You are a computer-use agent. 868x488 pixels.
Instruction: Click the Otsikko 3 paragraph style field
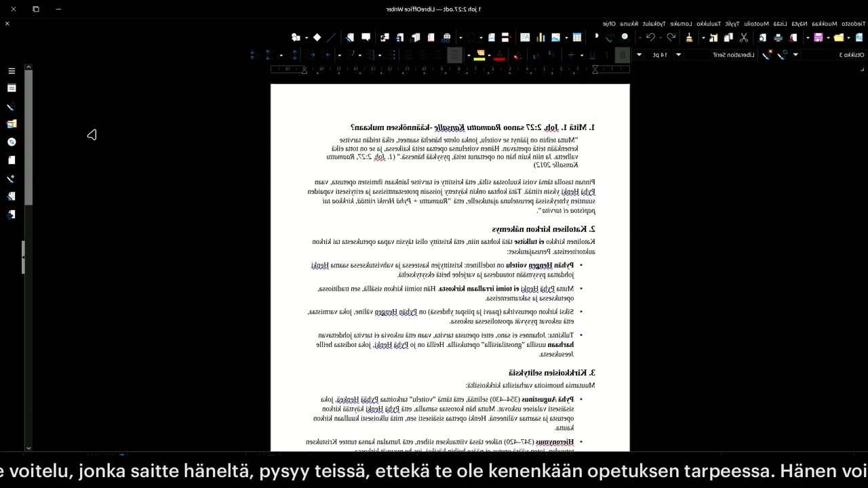pos(833,54)
